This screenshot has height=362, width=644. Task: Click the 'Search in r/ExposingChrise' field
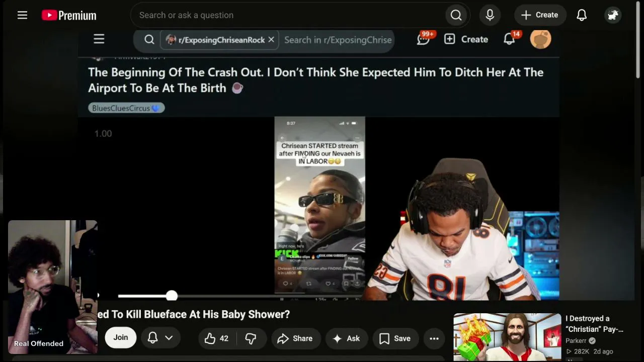(x=338, y=40)
